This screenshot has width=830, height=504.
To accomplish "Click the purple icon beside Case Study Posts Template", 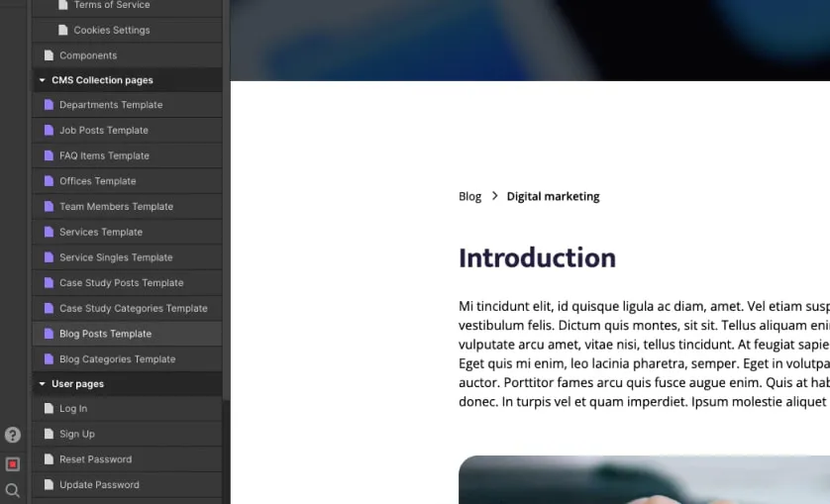I will [x=49, y=283].
